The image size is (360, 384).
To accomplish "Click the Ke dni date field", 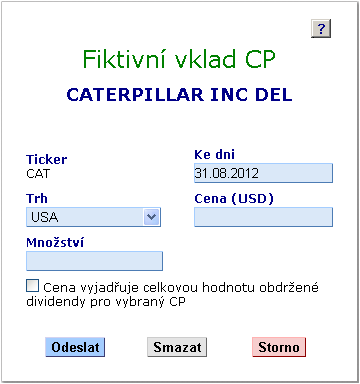I will (263, 173).
